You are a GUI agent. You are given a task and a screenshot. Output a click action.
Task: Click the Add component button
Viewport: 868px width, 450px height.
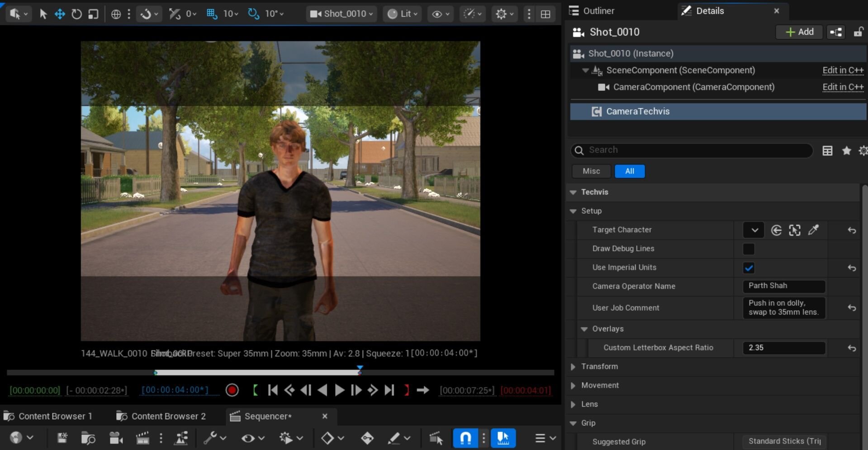pos(799,32)
